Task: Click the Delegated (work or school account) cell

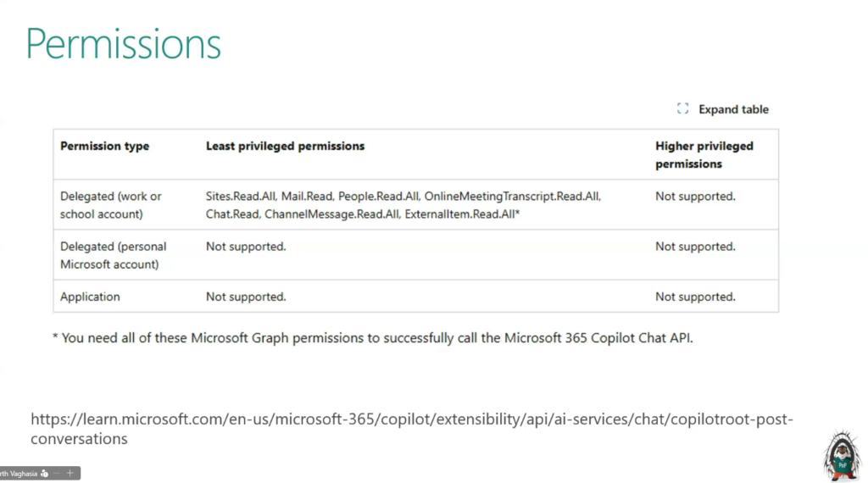Action: click(x=110, y=205)
